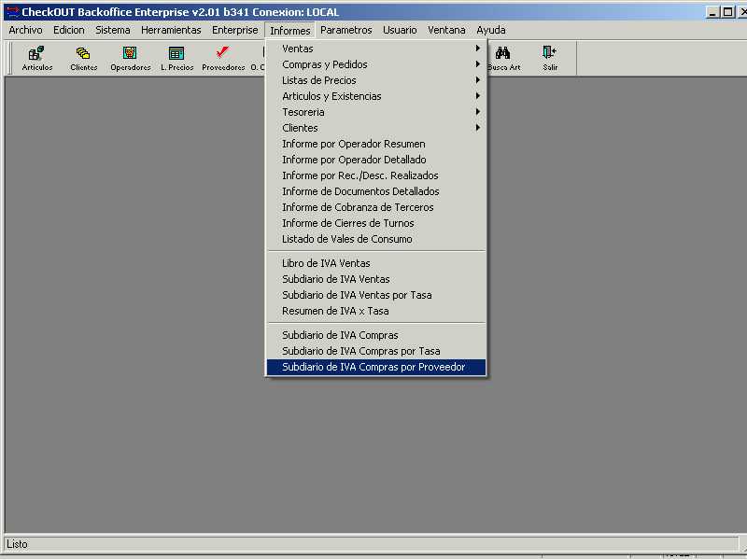747x560 pixels.
Task: Select Informe por Operador Resumen
Action: tap(376, 144)
